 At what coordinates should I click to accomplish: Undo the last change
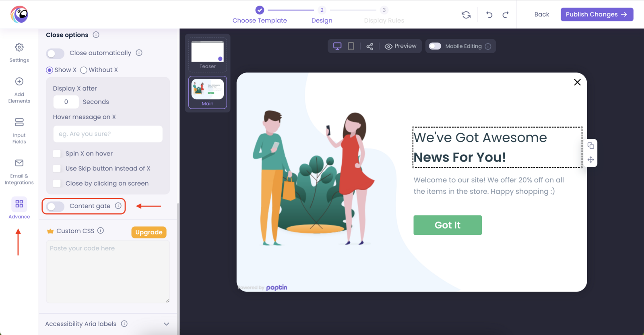click(489, 14)
